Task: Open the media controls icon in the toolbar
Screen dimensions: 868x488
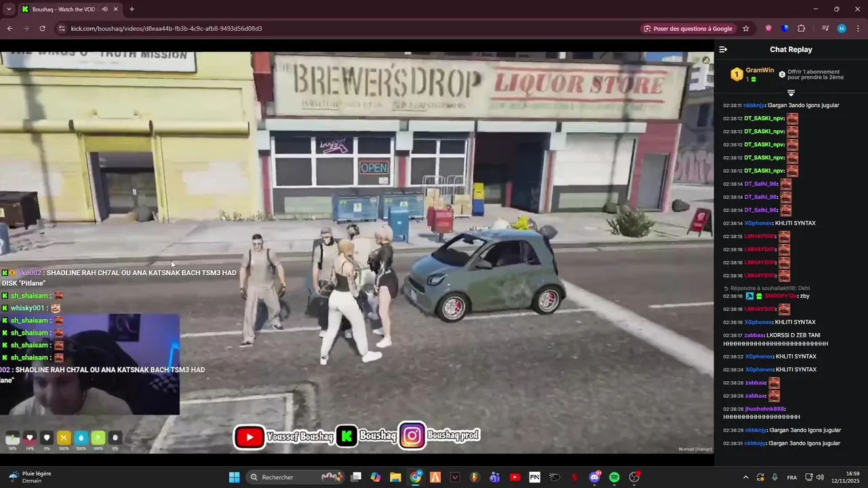Action: coord(825,28)
